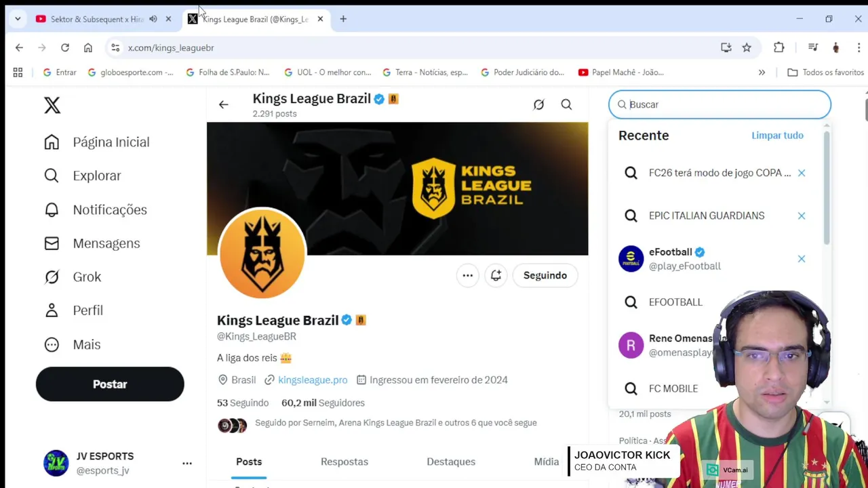
Task: Toggle the Seguindo follow button
Action: (545, 275)
